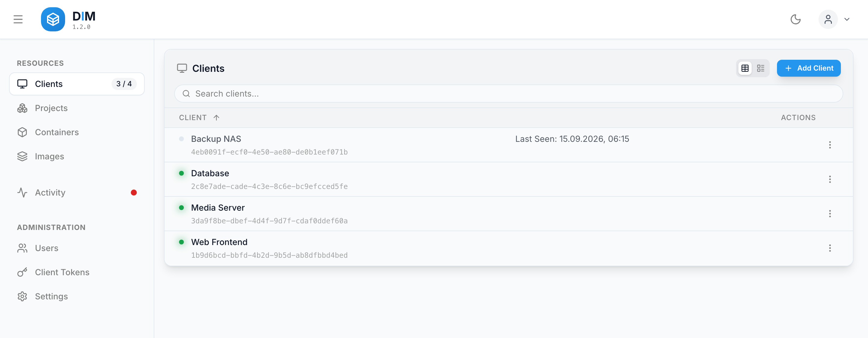Screen dimensions: 868x338
Task: Click the Backup NAS offline status dot
Action: (x=181, y=139)
